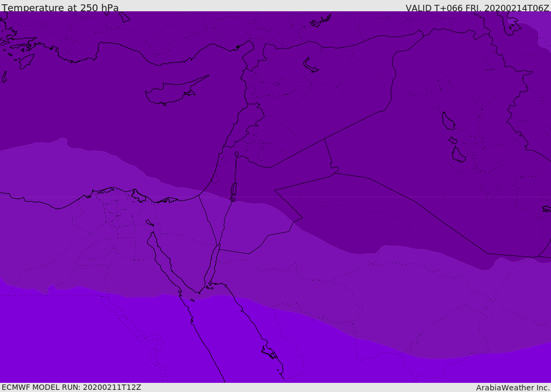Click 'ECMWF MODEL RUN: 20200211T12Z' text

tap(72, 387)
